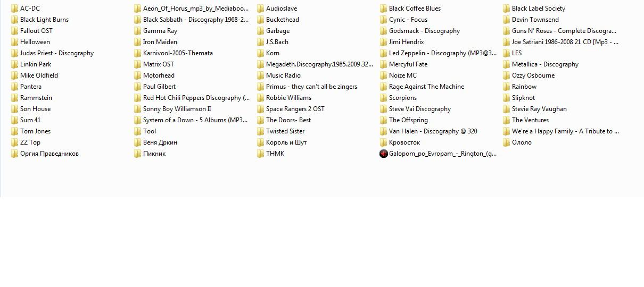This screenshot has height=287, width=644.
Task: Click "Van Halen - Discography @ 320" name
Action: pos(433,131)
